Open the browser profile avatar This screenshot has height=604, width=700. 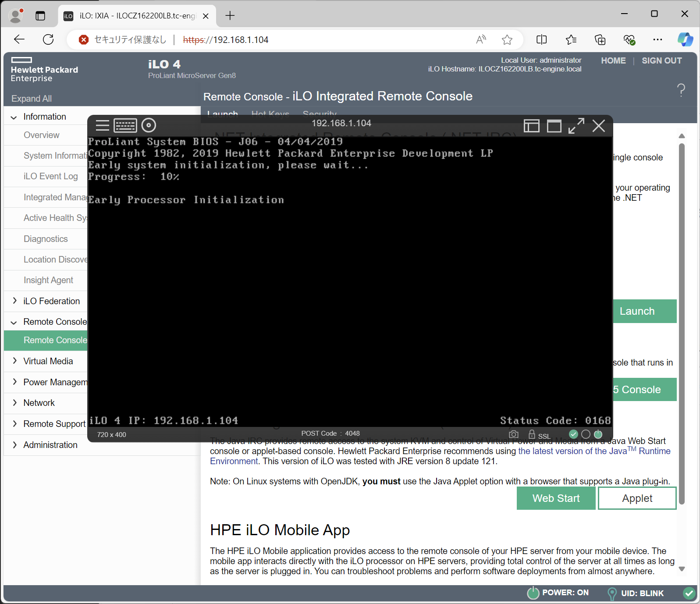coord(16,16)
